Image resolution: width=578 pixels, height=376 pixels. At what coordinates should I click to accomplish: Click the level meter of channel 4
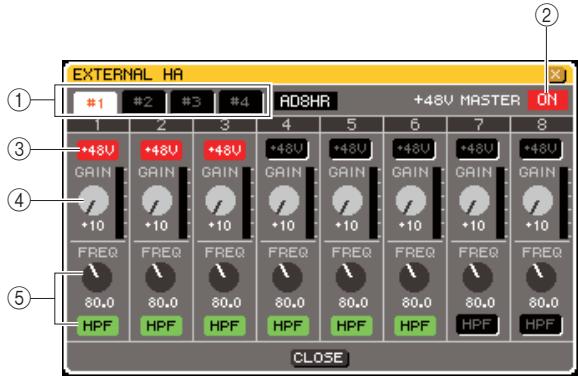click(310, 203)
